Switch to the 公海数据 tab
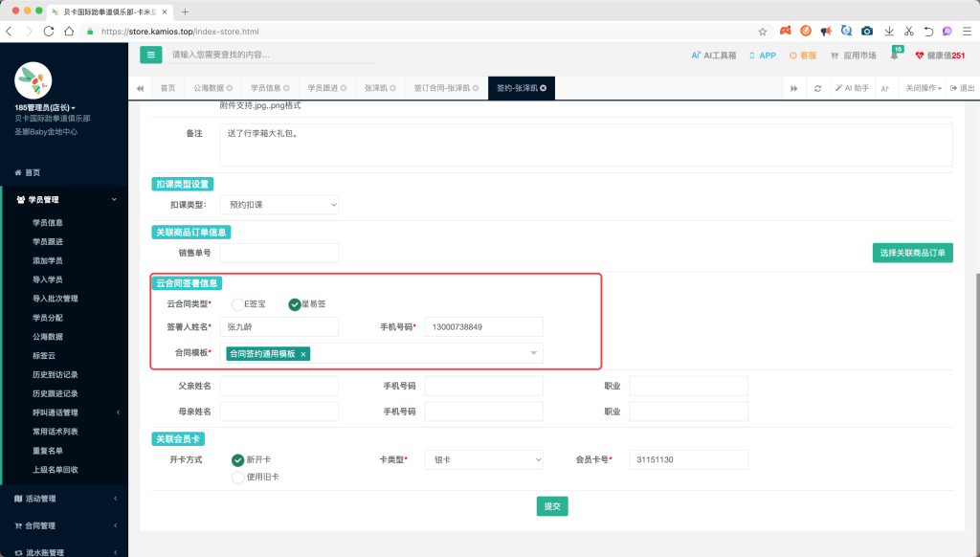The height and width of the screenshot is (557, 980). [x=209, y=88]
